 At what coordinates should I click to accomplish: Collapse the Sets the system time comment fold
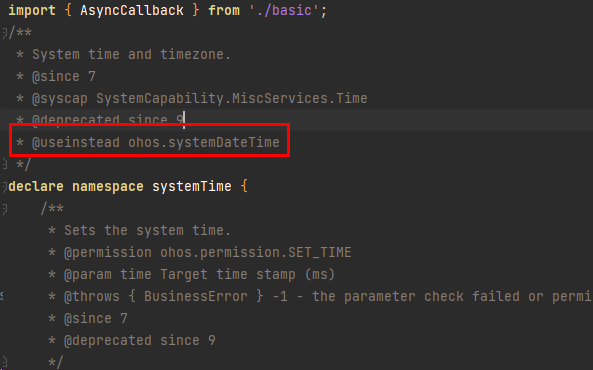click(x=4, y=208)
